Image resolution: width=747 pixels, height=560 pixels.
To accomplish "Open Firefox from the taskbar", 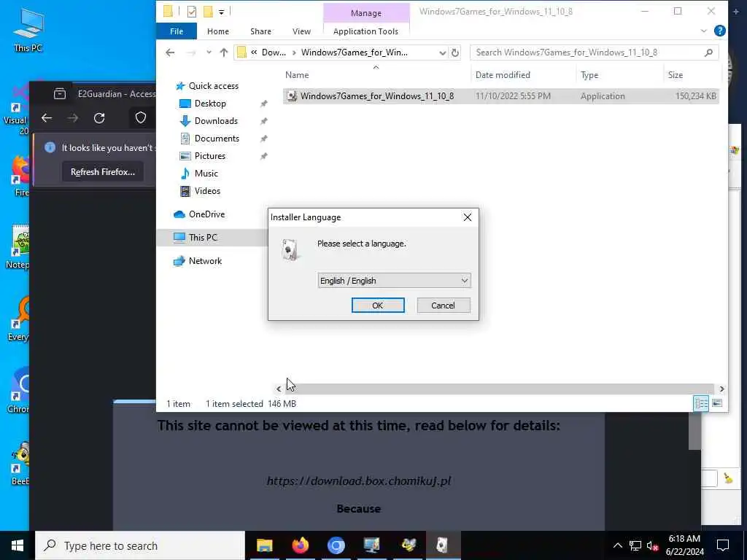I will coord(300,545).
